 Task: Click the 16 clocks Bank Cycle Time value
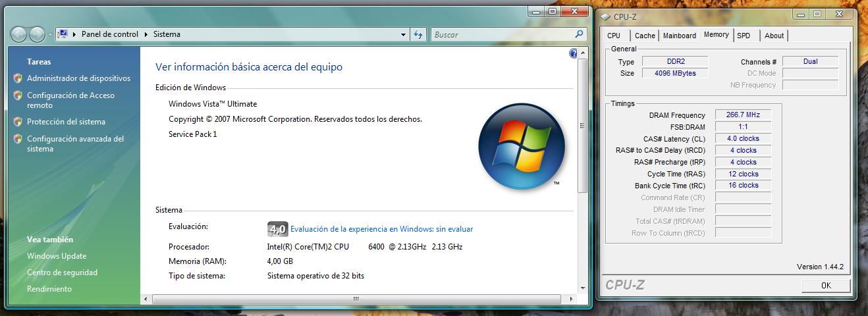(743, 185)
